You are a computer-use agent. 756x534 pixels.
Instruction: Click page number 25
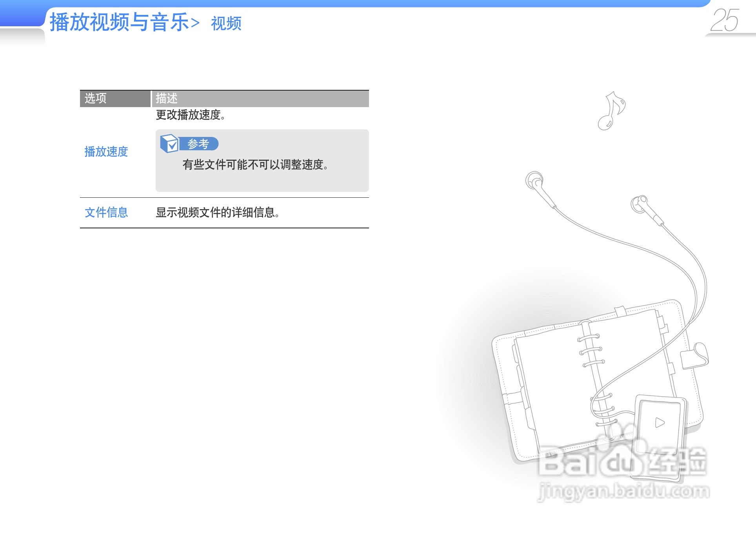pyautogui.click(x=725, y=20)
